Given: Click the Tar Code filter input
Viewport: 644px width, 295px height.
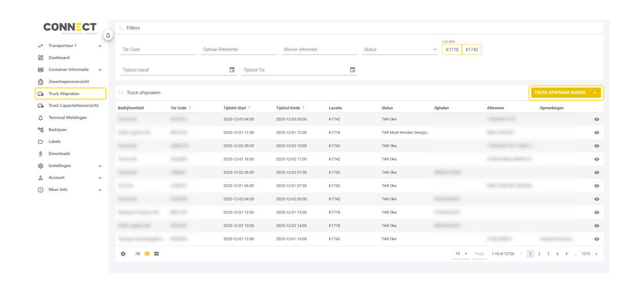Looking at the screenshot, I should 158,50.
